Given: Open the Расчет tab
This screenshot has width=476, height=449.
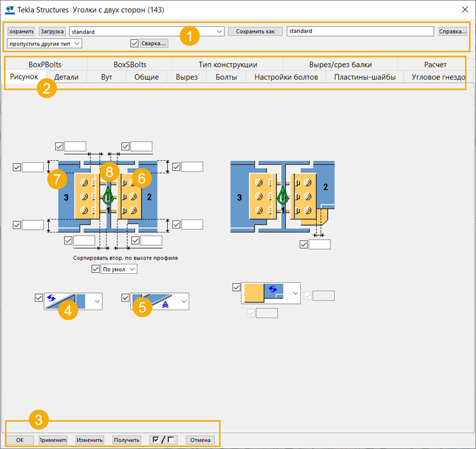Looking at the screenshot, I should click(x=435, y=65).
